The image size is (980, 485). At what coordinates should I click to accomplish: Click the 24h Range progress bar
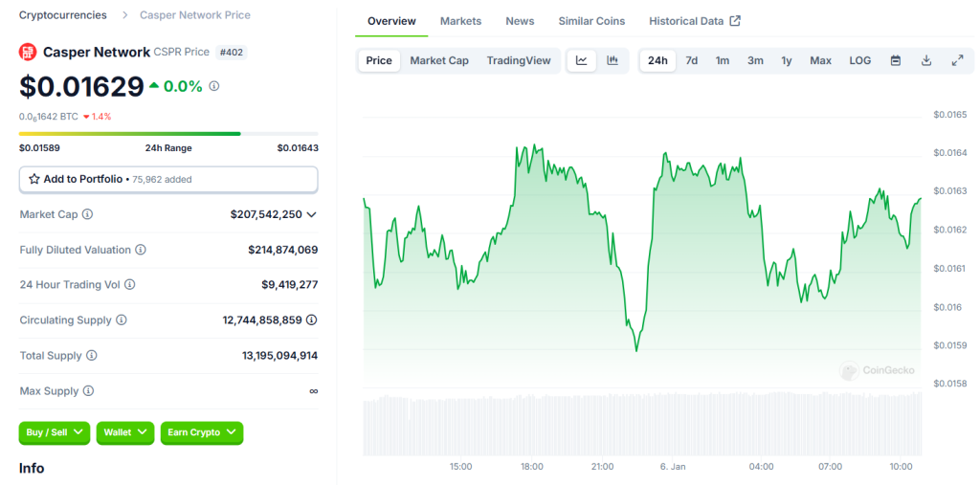[x=168, y=134]
